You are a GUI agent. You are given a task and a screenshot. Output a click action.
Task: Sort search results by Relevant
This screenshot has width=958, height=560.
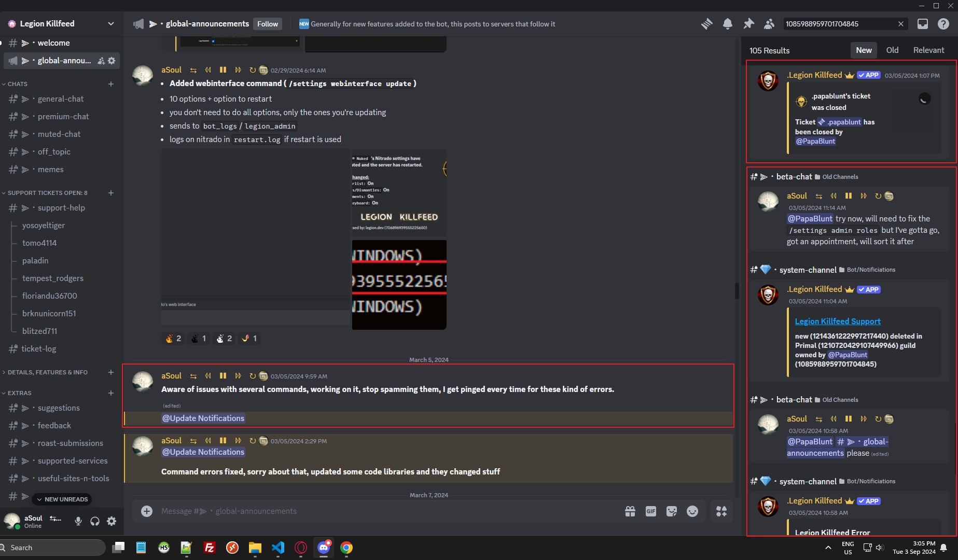click(x=928, y=50)
